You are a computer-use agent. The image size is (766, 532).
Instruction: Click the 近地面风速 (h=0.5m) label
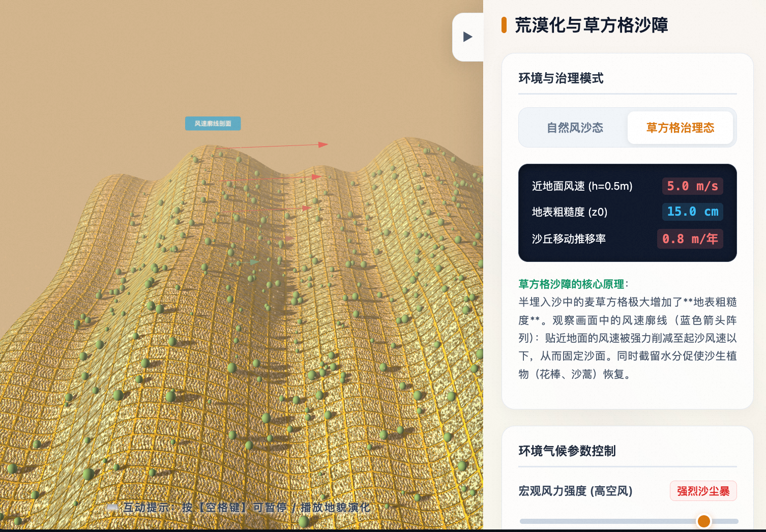tap(582, 186)
